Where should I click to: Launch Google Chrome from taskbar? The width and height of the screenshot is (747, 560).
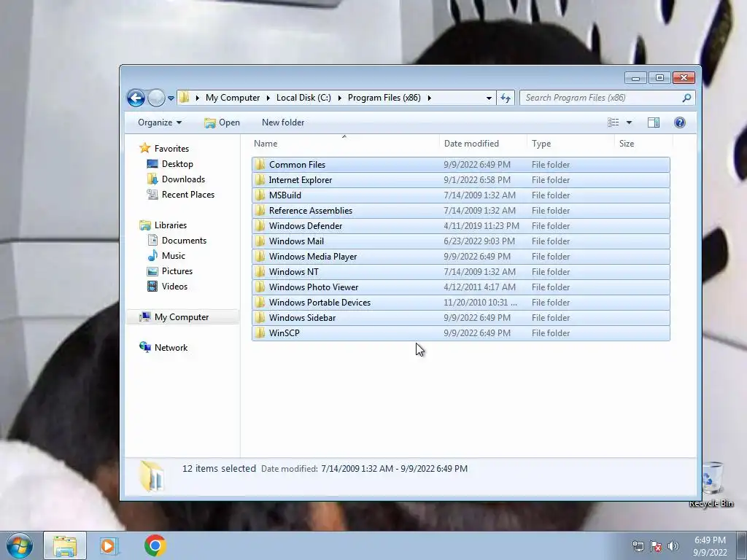coord(155,545)
